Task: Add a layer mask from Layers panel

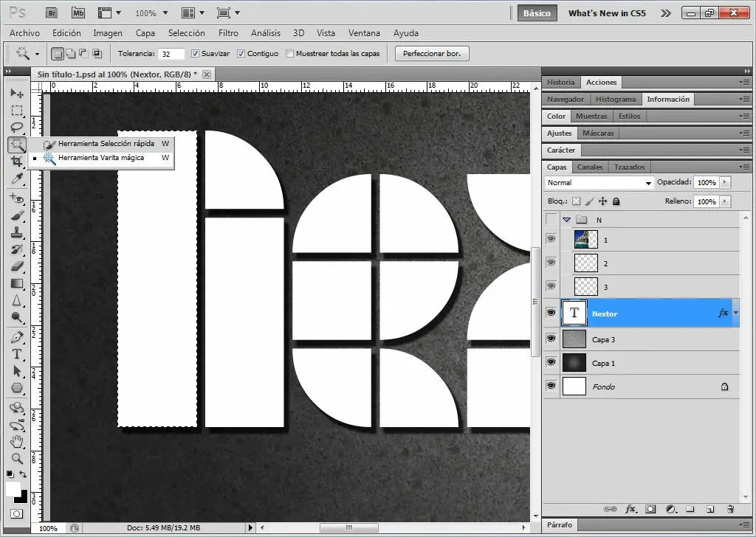Action: point(650,509)
